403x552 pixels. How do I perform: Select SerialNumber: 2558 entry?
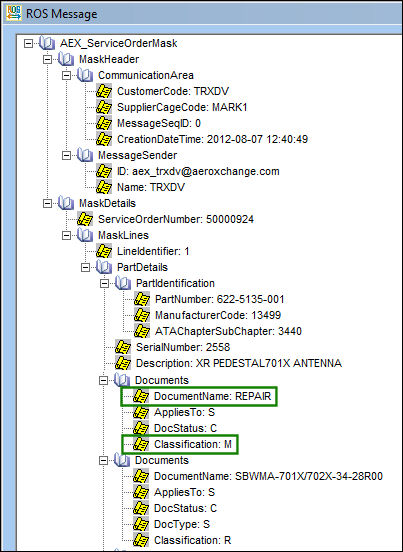[183, 348]
